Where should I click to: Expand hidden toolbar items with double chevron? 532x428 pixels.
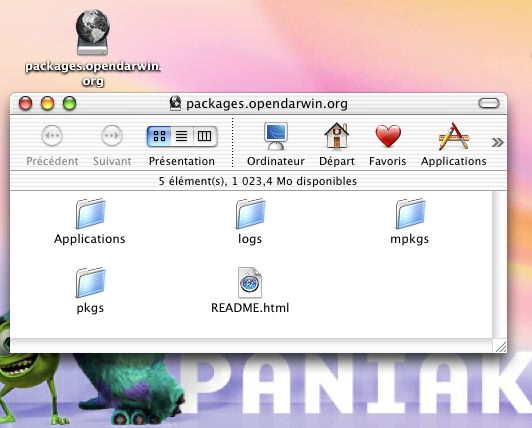point(497,142)
